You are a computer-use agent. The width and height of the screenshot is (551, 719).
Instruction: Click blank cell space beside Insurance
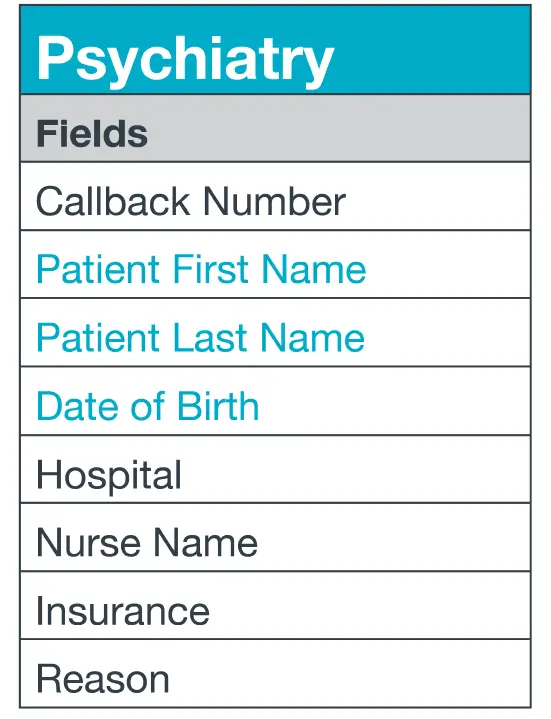369,605
